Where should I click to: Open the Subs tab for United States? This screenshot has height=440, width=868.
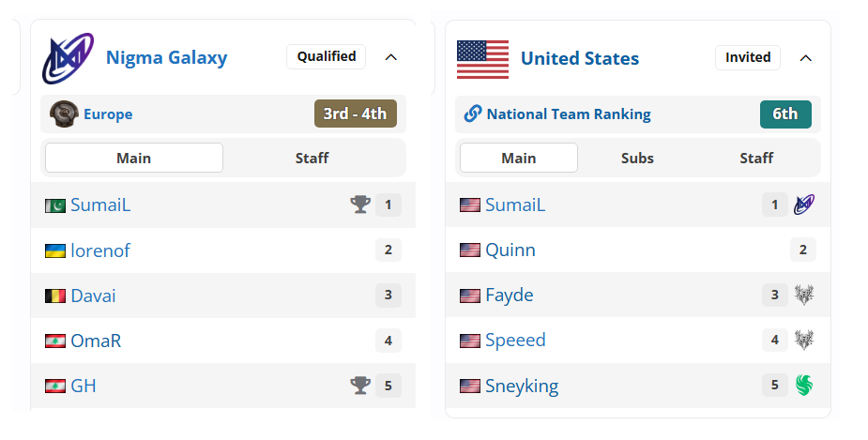click(637, 159)
